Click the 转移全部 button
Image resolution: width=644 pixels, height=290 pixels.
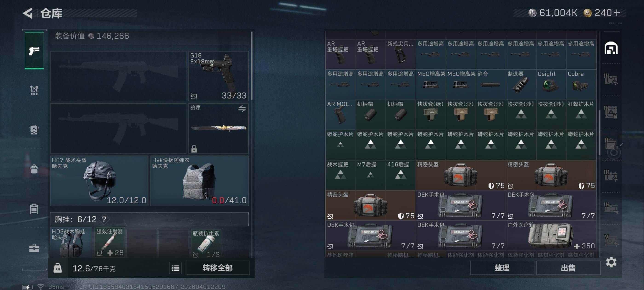click(218, 268)
